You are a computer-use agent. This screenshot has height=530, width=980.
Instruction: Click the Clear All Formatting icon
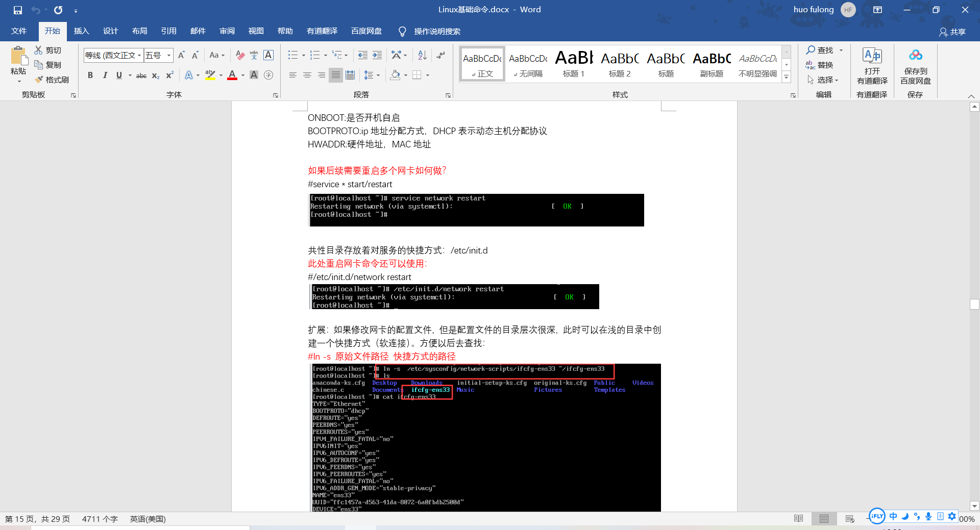pyautogui.click(x=240, y=55)
